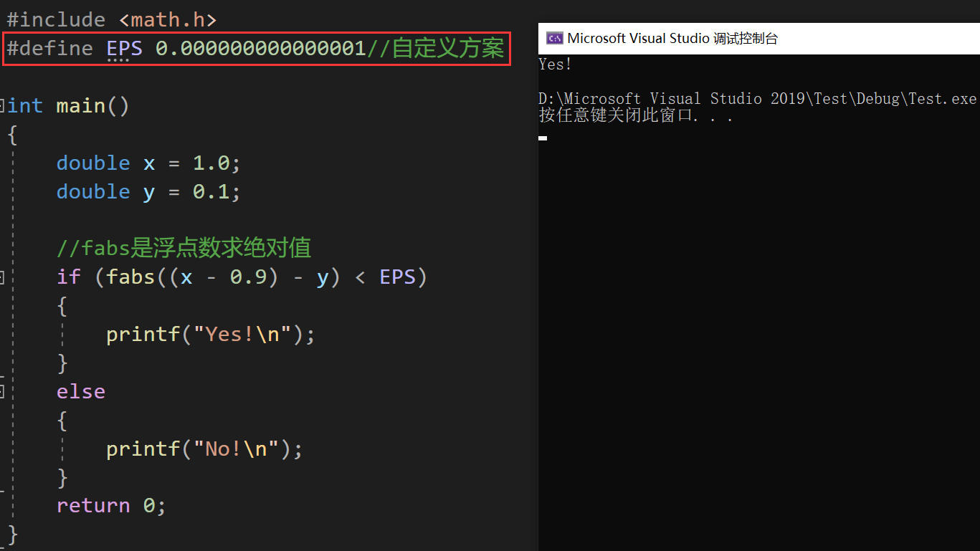Viewport: 980px width, 551px height.
Task: Click the Yes! output in the console
Action: (x=556, y=64)
